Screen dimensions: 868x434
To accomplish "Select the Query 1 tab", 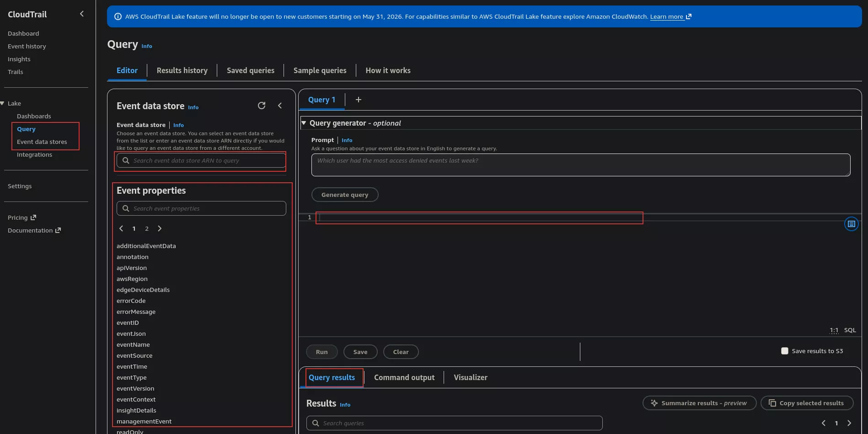I will [x=321, y=100].
